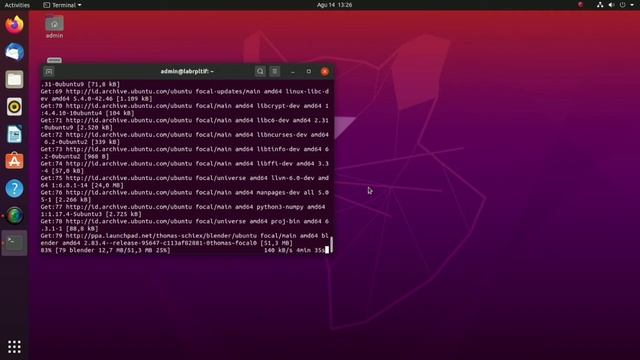
Task: Click the globe application icon in dock
Action: [14, 216]
